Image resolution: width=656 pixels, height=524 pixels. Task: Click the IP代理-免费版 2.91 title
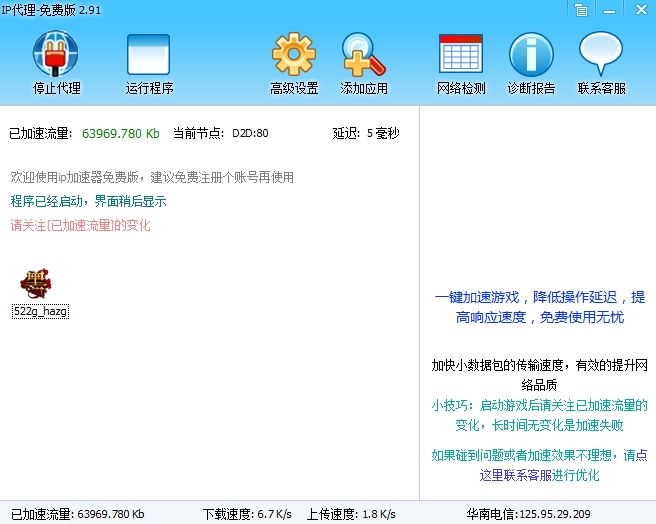(51, 10)
